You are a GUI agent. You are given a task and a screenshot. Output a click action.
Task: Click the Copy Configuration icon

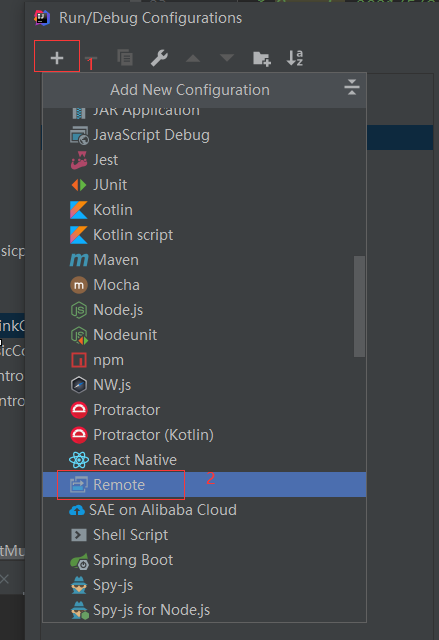pos(125,58)
